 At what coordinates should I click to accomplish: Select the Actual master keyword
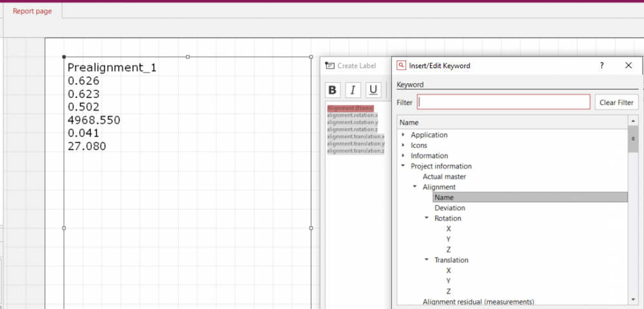444,176
